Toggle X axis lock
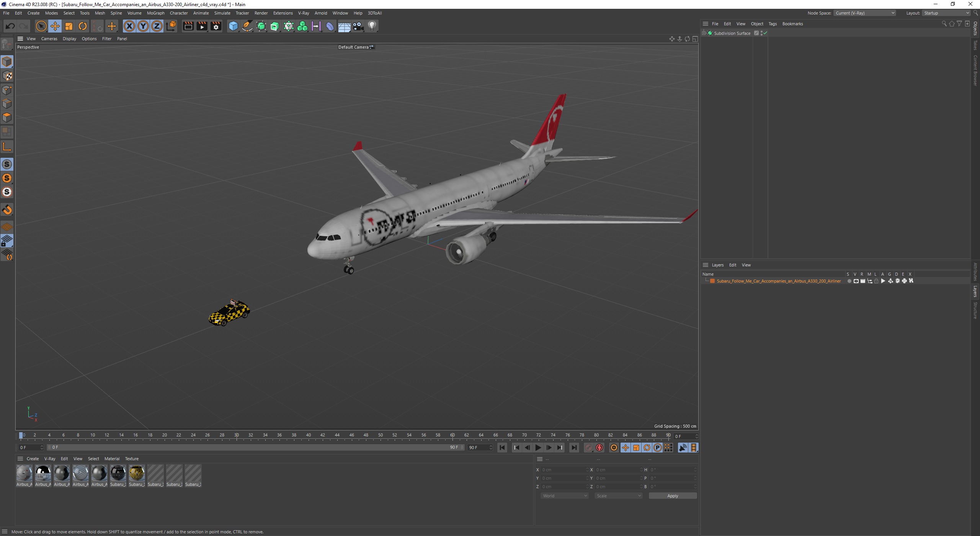The height and width of the screenshot is (536, 980). pyautogui.click(x=129, y=26)
